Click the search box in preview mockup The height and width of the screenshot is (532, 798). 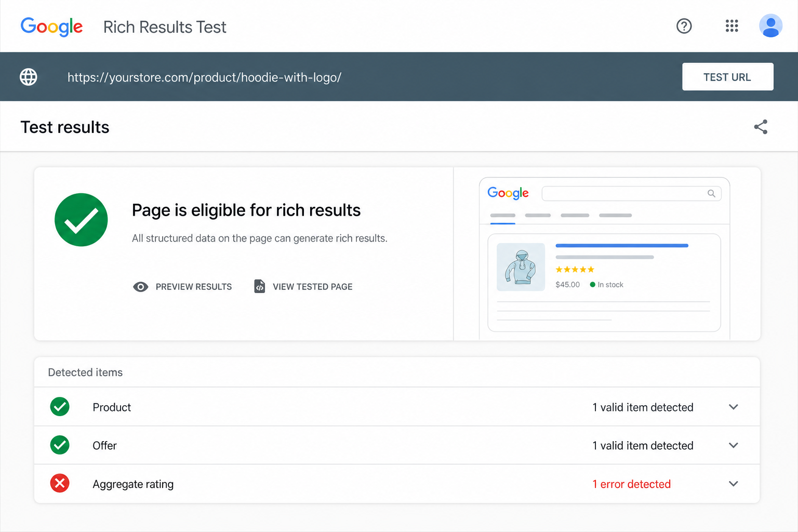pos(631,193)
